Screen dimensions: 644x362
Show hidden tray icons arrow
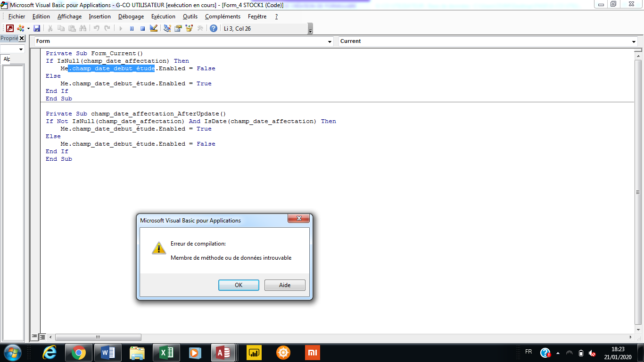coord(558,353)
